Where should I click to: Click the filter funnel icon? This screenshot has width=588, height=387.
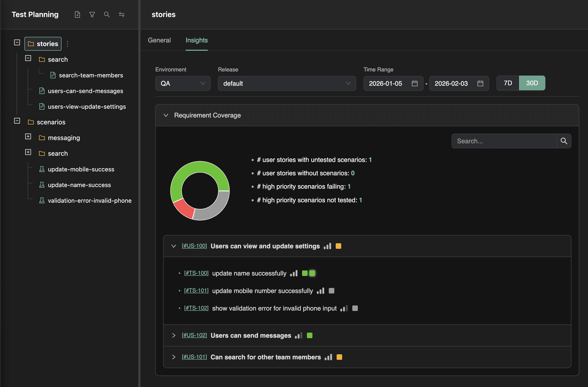click(92, 15)
